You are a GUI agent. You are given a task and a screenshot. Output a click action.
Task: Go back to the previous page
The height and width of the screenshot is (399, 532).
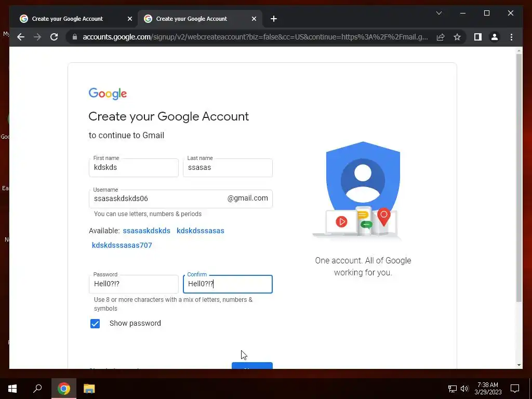(21, 37)
